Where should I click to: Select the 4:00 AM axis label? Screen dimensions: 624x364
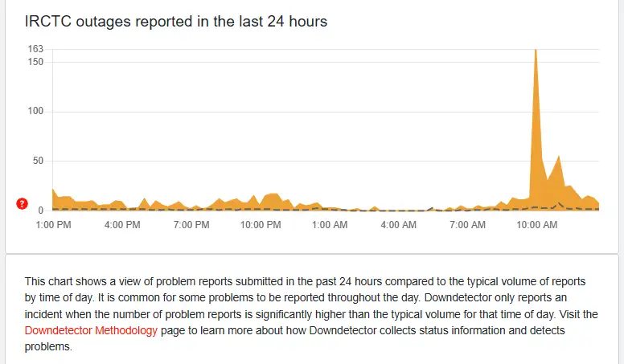point(398,225)
